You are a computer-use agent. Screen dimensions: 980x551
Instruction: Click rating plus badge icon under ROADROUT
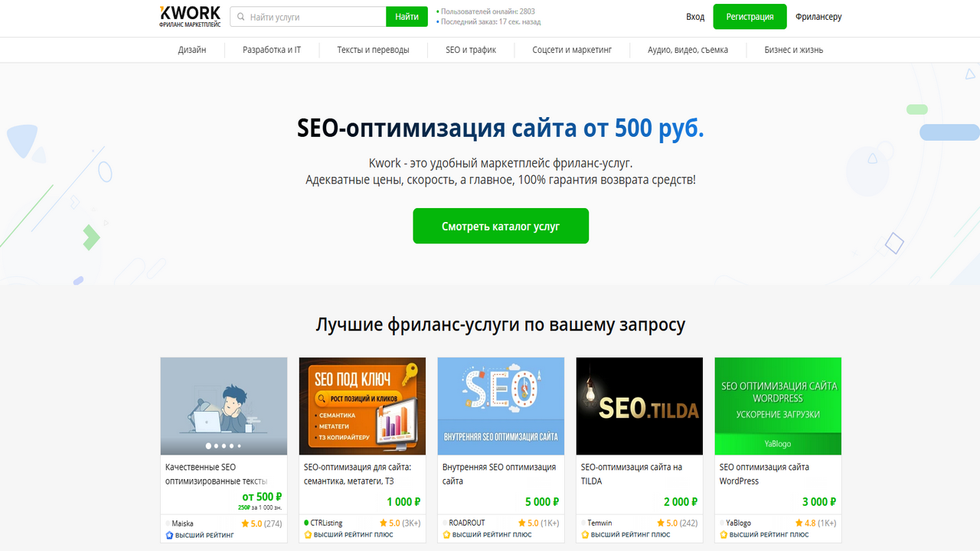446,535
